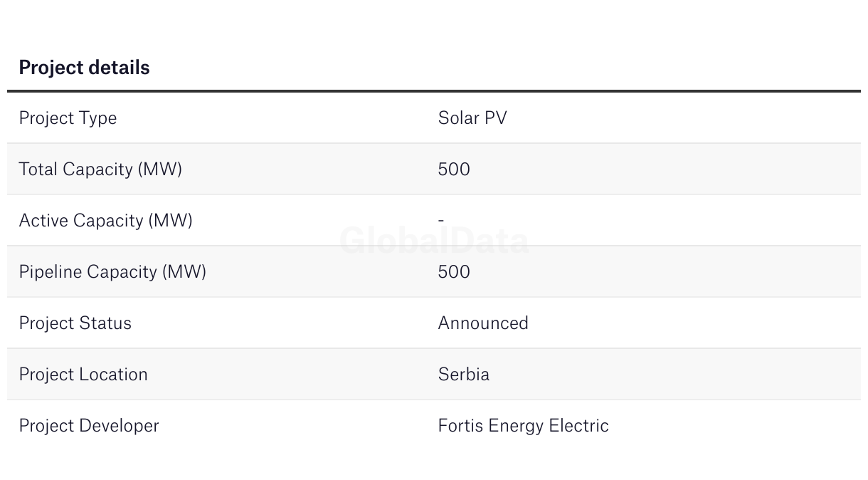The image size is (868, 480).
Task: Click the thick divider line under the heading
Action: coord(434,91)
